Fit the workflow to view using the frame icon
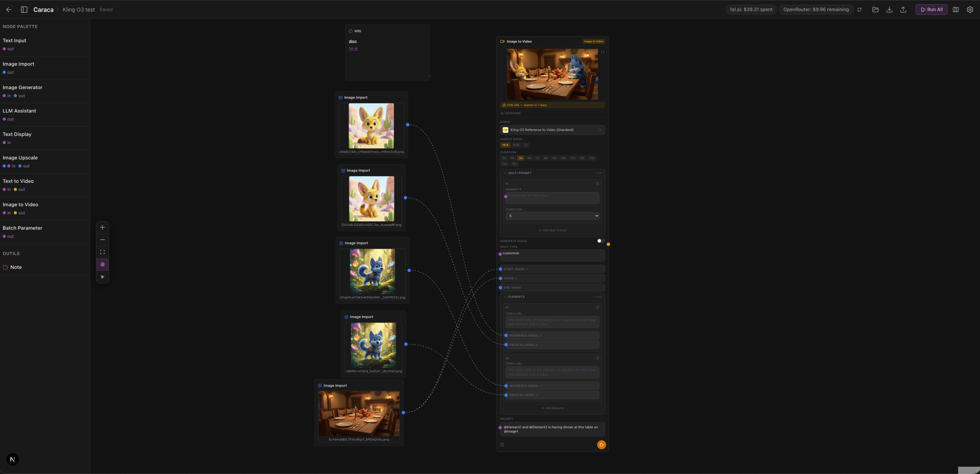Screen dimensions: 980x474 tap(102, 252)
